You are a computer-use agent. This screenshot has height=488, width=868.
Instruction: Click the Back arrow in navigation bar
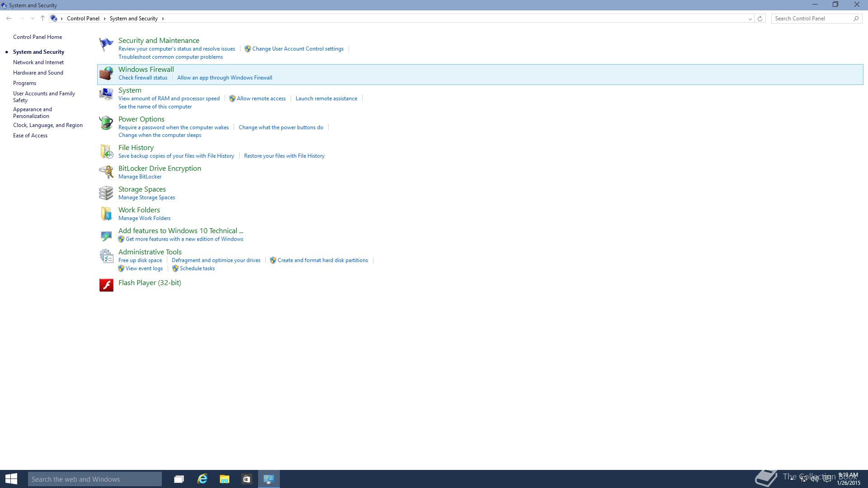(x=9, y=19)
